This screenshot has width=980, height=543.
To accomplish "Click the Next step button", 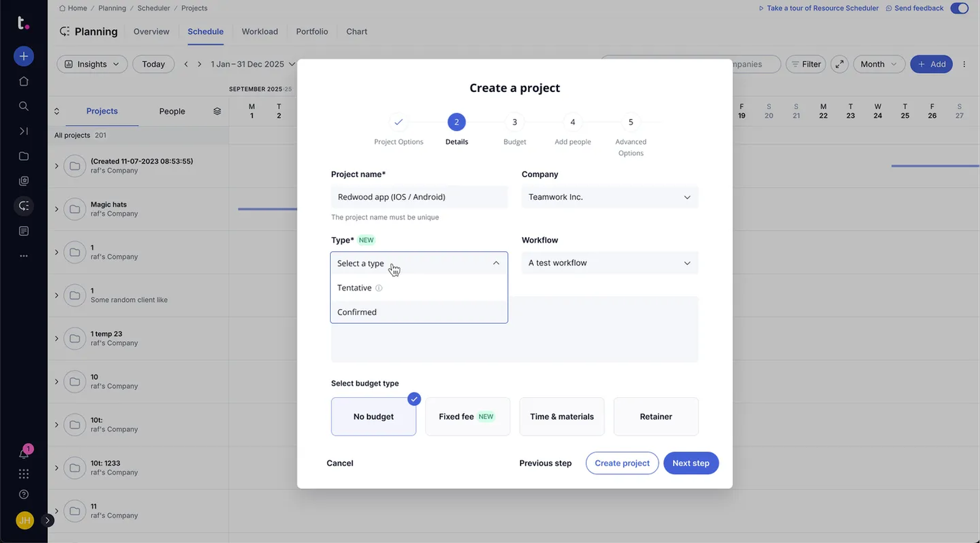I will 690,463.
